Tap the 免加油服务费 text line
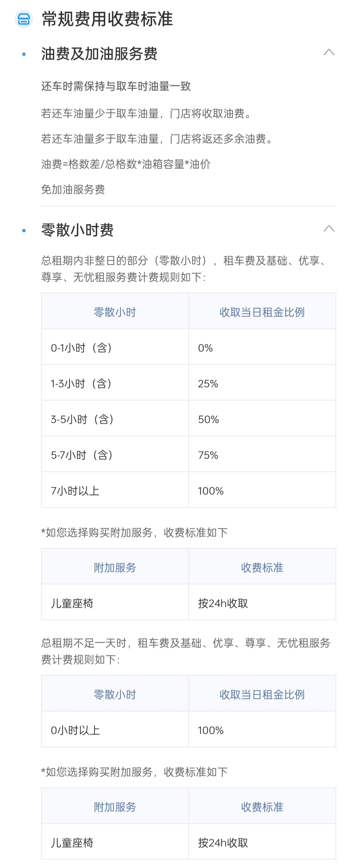This screenshot has width=351, height=868. pyautogui.click(x=73, y=189)
